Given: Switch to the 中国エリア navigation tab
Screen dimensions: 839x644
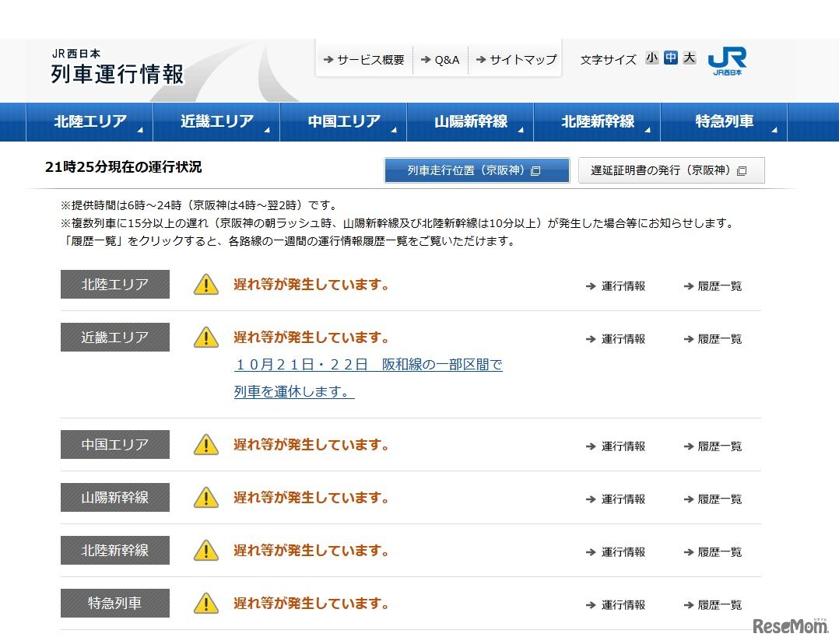Looking at the screenshot, I should point(342,121).
